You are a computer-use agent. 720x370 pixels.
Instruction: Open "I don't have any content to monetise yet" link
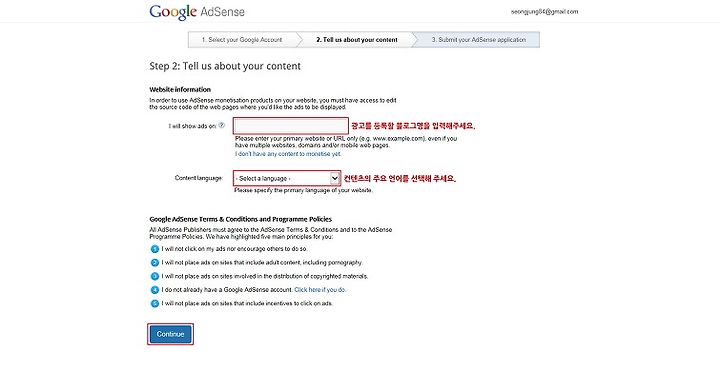tap(288, 154)
